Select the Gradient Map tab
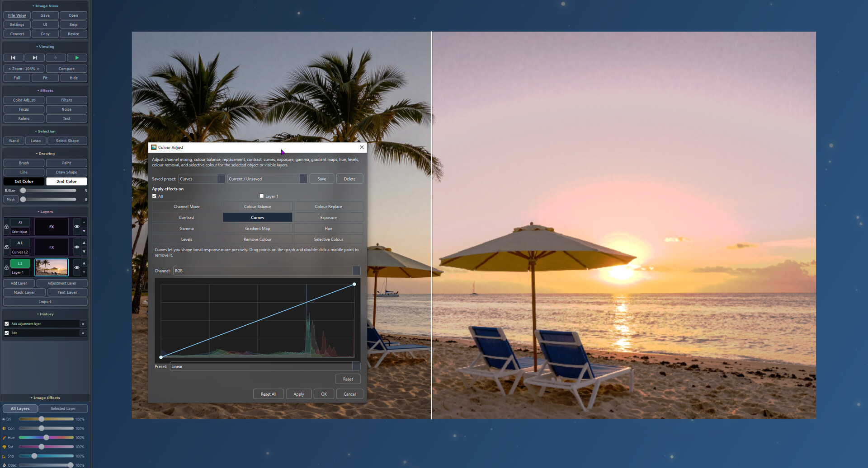868x468 pixels. coord(258,229)
